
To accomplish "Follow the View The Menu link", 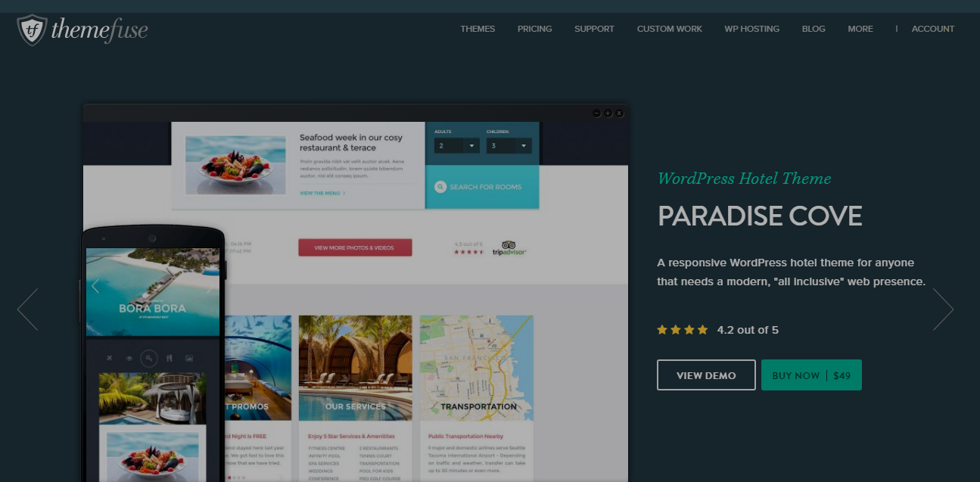I will click(x=322, y=193).
